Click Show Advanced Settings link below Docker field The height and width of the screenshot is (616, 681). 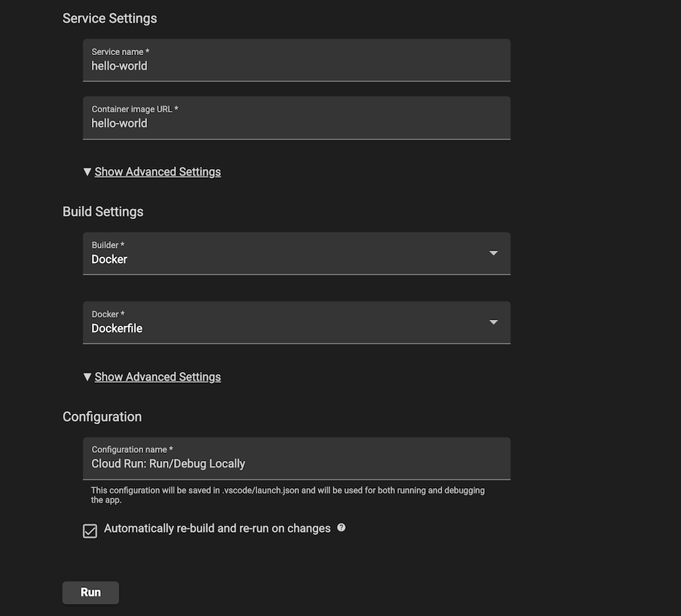tap(157, 376)
